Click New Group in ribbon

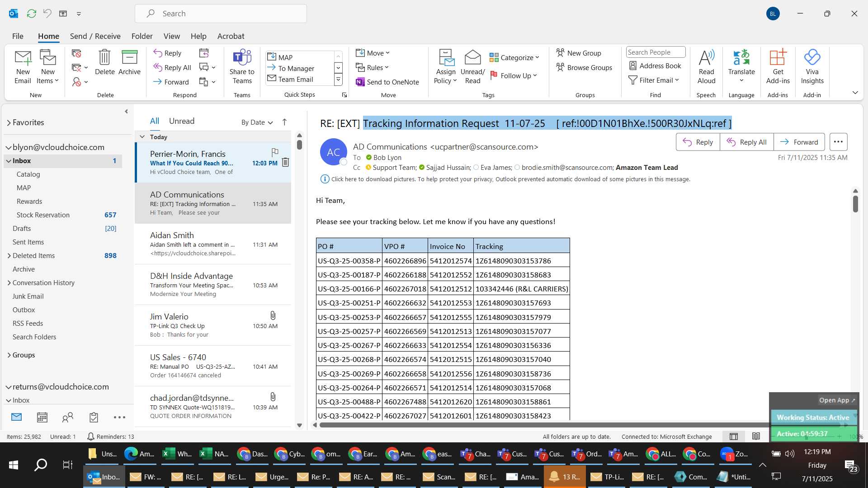click(x=578, y=53)
